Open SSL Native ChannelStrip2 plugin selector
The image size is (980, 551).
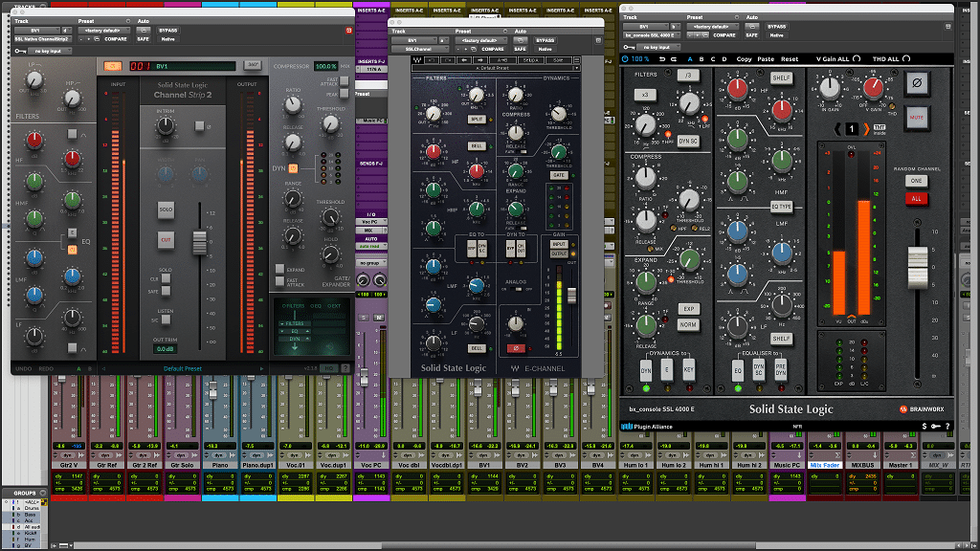[x=44, y=38]
